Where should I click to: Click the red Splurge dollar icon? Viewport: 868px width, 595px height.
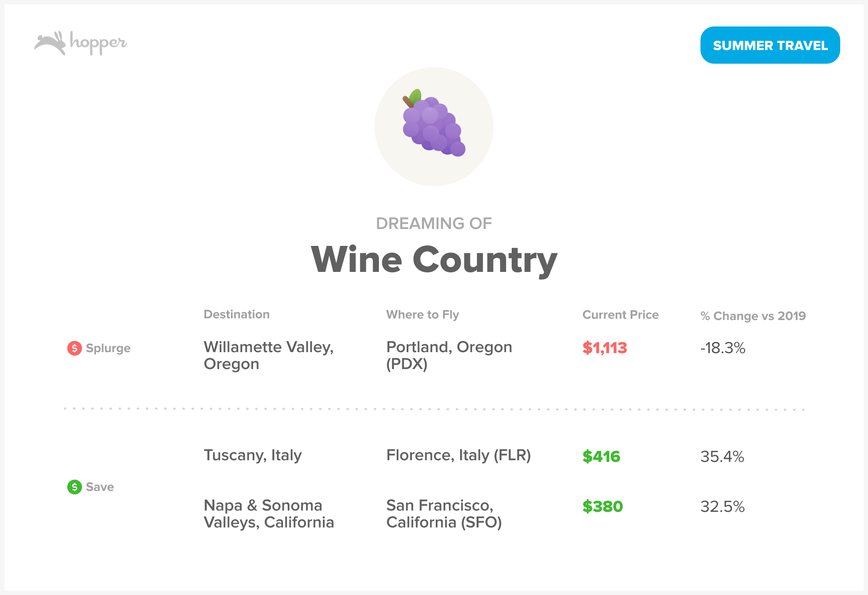point(75,348)
